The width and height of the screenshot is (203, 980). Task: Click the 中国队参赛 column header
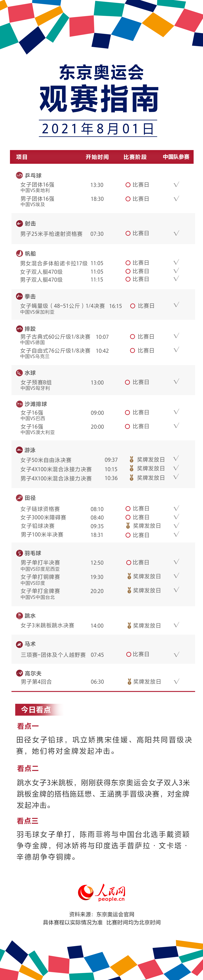point(176,157)
